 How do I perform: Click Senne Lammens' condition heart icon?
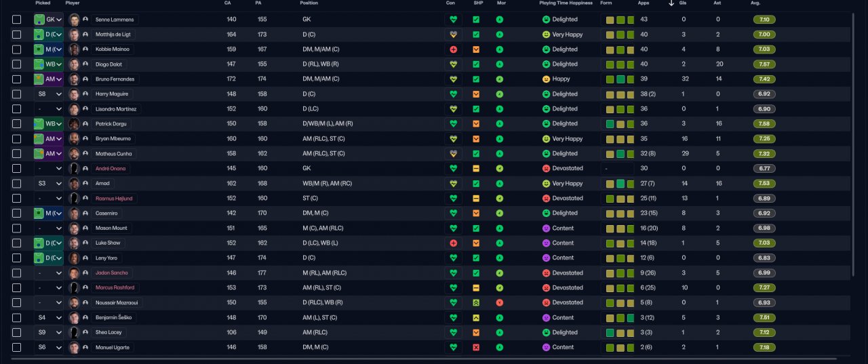[454, 20]
